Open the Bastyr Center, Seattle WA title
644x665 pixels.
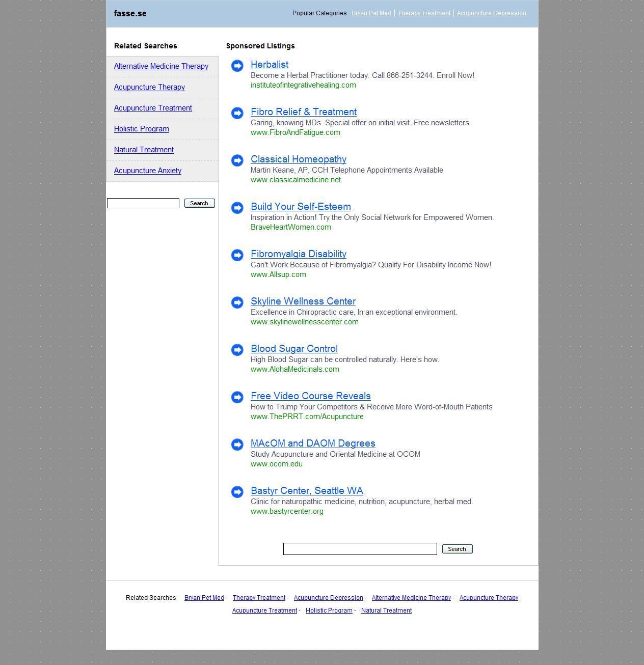[x=307, y=491]
